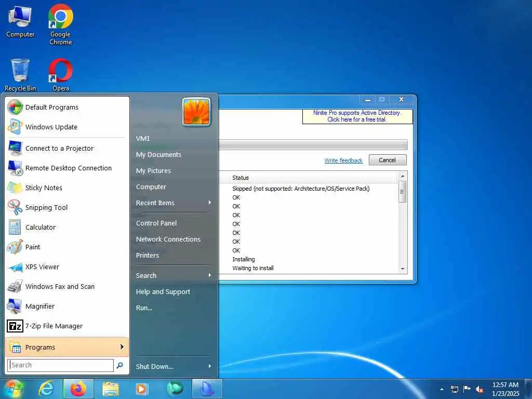This screenshot has height=399, width=532.
Task: Click the Ninite status list scrollbar thumb
Action: pos(403,191)
